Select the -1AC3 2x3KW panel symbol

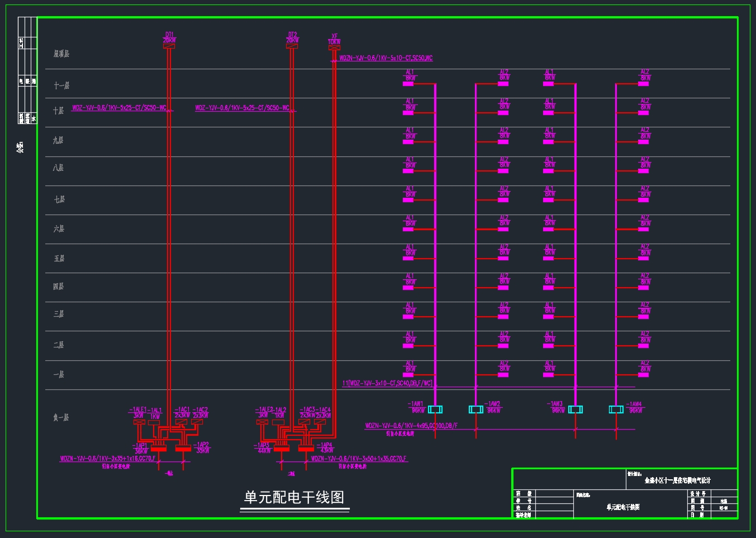304,422
